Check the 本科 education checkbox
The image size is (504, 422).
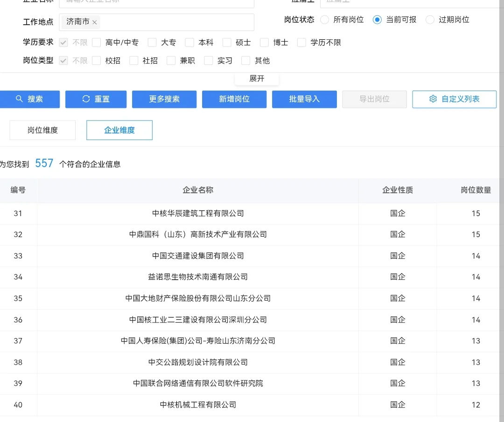(189, 42)
